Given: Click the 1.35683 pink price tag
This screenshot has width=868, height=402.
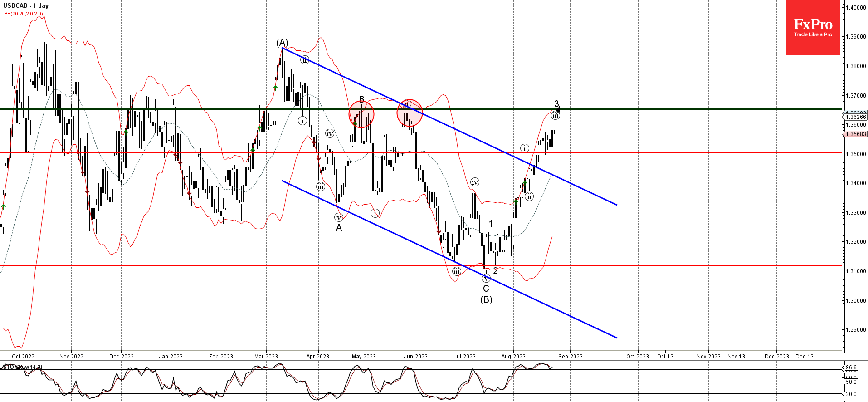Looking at the screenshot, I should 855,134.
